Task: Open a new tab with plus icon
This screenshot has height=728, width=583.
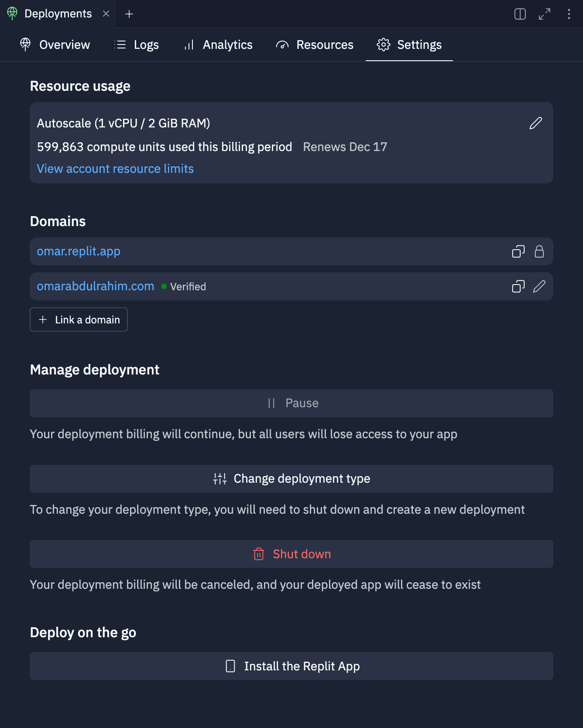Action: click(x=129, y=14)
